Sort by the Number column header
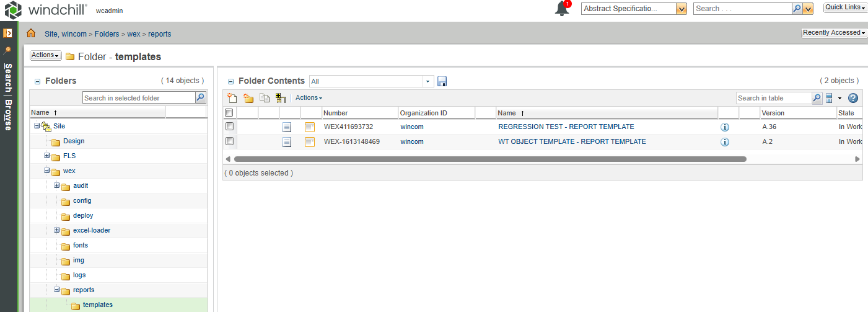The width and height of the screenshot is (868, 312). pos(336,113)
